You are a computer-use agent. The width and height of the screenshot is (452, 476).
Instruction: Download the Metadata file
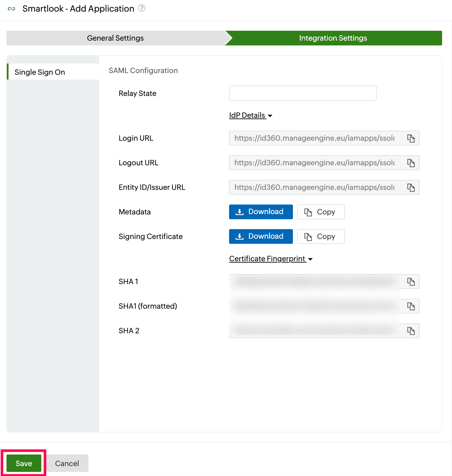[261, 212]
